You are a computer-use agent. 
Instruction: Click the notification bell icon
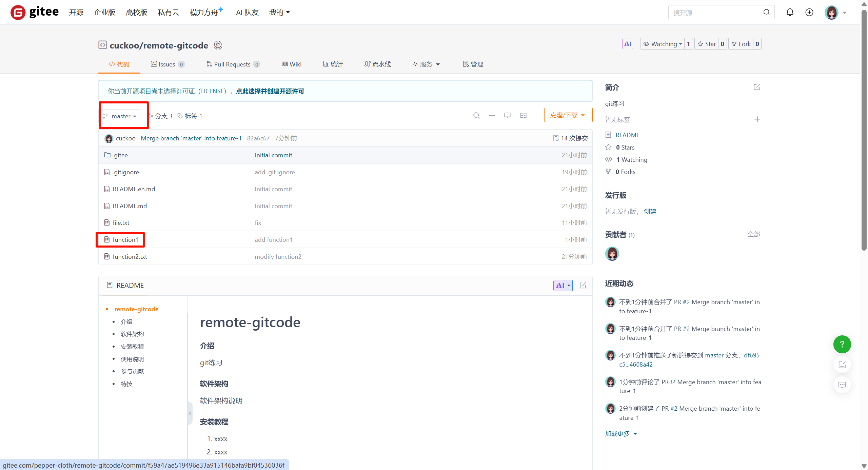[x=790, y=13]
